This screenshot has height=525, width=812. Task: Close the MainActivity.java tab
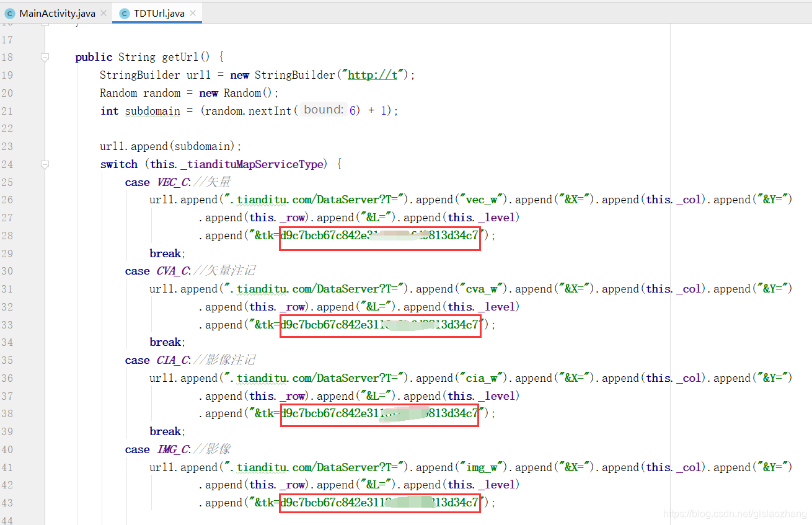click(x=103, y=14)
